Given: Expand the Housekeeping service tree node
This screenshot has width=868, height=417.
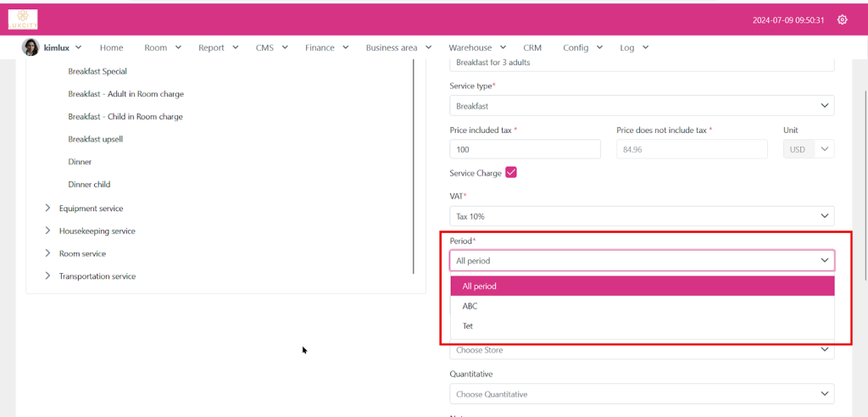Looking at the screenshot, I should click(48, 231).
